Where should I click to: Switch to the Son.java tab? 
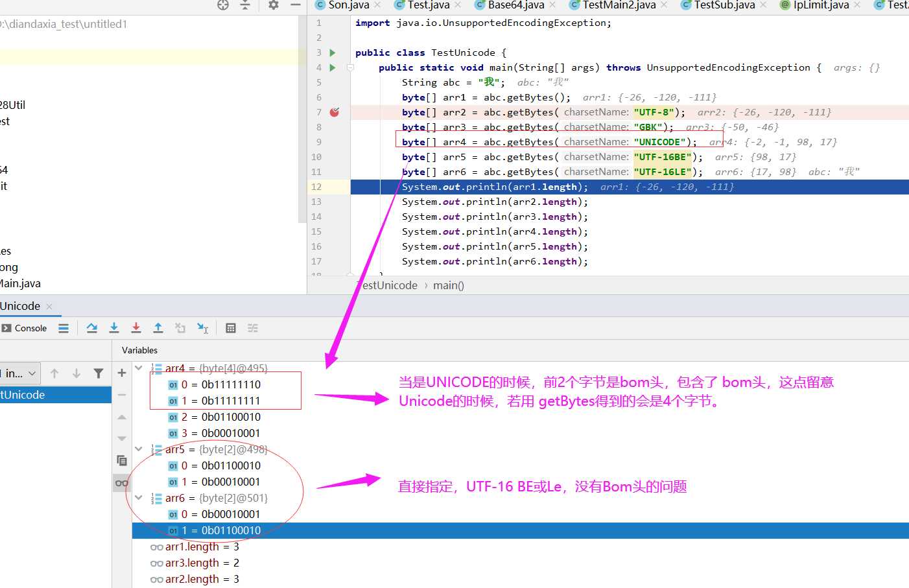click(x=342, y=5)
